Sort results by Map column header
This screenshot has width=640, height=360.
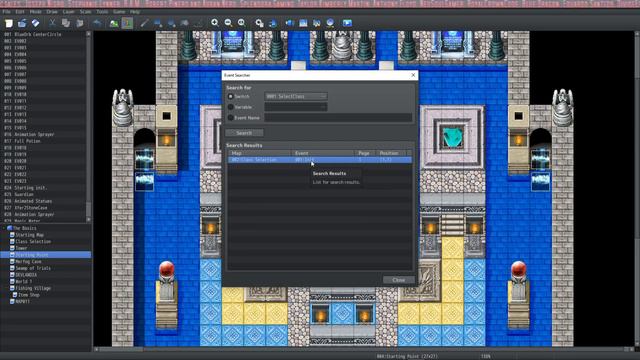tap(260, 153)
